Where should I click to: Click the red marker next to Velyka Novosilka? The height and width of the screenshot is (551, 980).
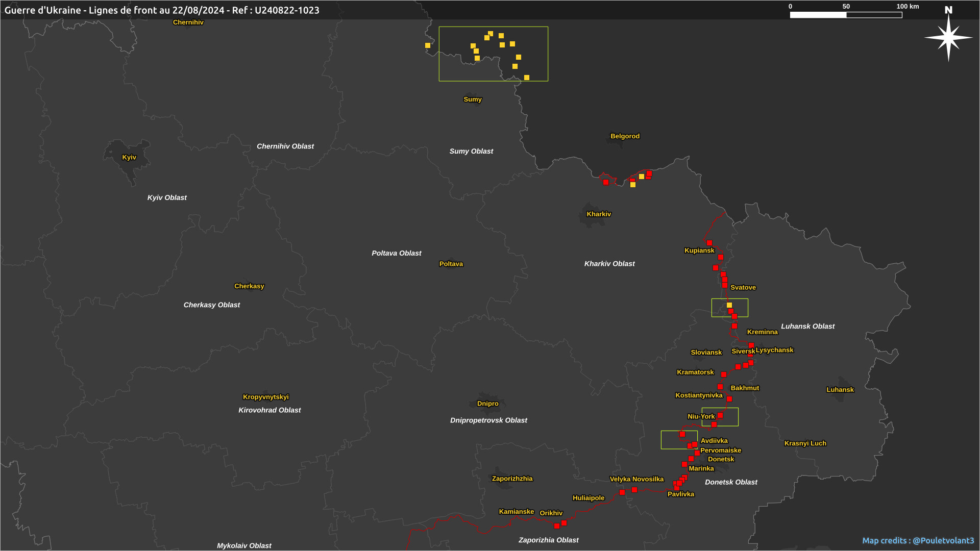point(634,490)
